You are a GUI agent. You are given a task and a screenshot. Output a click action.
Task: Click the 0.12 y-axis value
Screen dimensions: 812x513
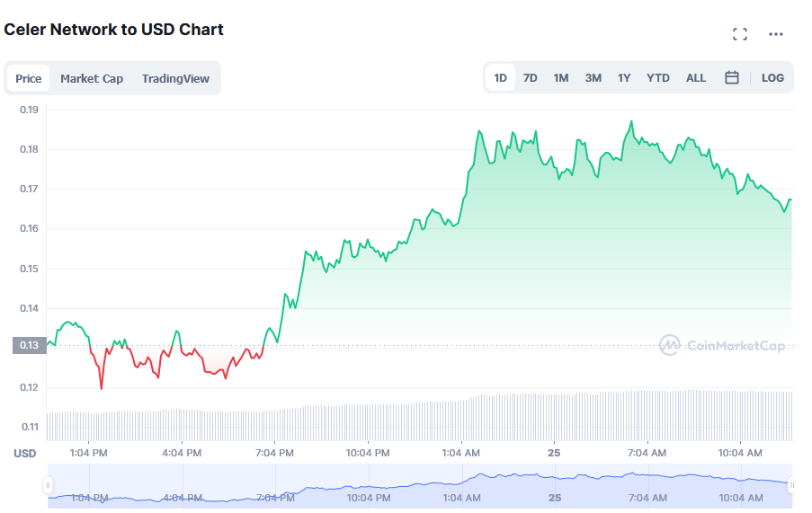click(29, 387)
